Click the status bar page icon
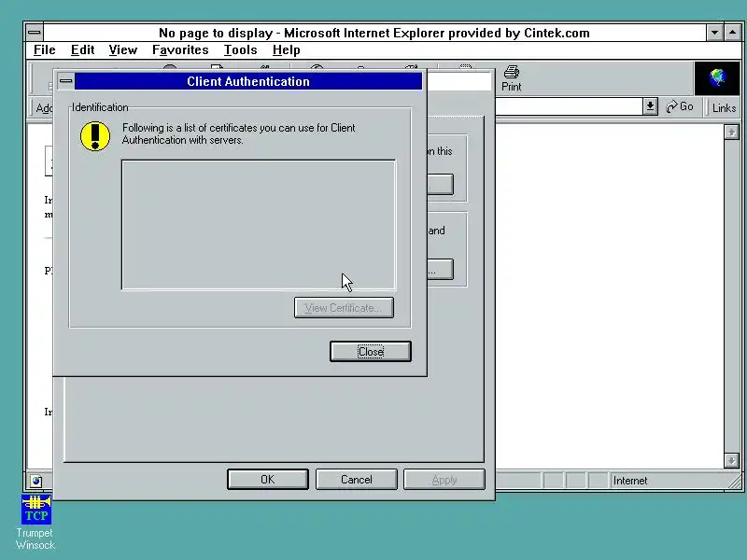The image size is (747, 560). [x=36, y=481]
